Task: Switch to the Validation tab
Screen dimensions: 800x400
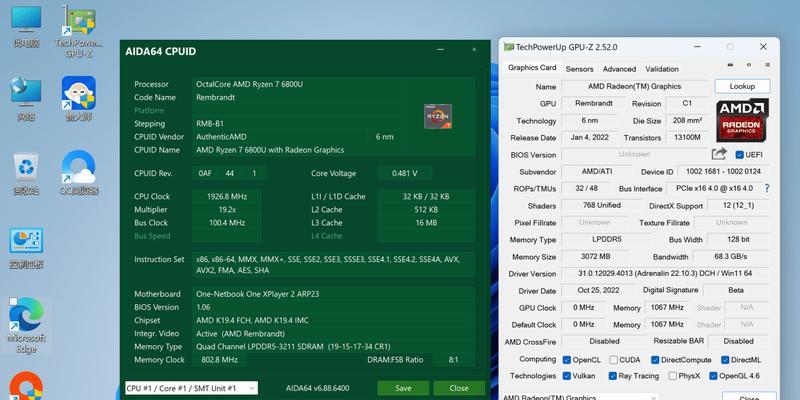Action: (662, 69)
